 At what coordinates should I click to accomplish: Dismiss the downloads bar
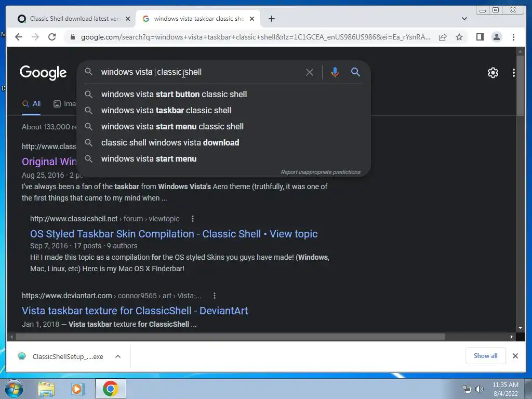point(515,356)
